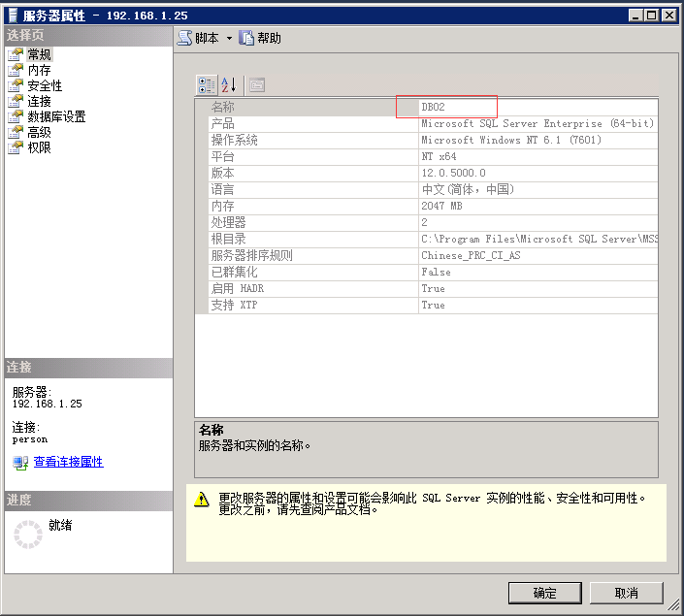Open the 数据库设置 page
Screen dimensions: 684x616
pyautogui.click(x=56, y=116)
